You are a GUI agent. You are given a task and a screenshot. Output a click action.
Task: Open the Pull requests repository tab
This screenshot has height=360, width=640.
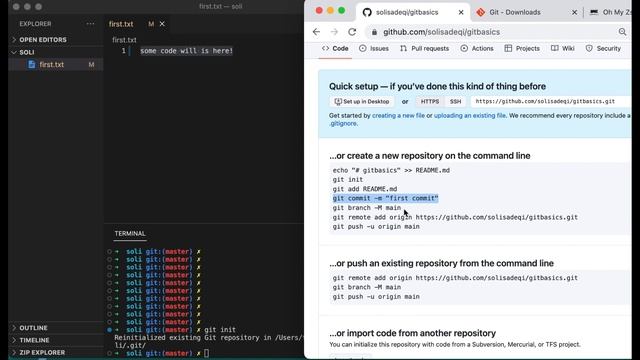(424, 49)
